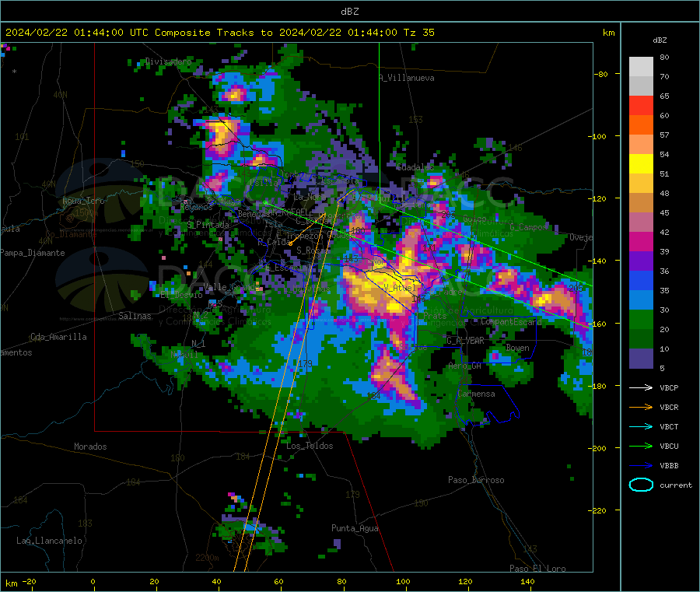
Task: Click the 'A_Villanueva' place label
Action: pyautogui.click(x=407, y=78)
